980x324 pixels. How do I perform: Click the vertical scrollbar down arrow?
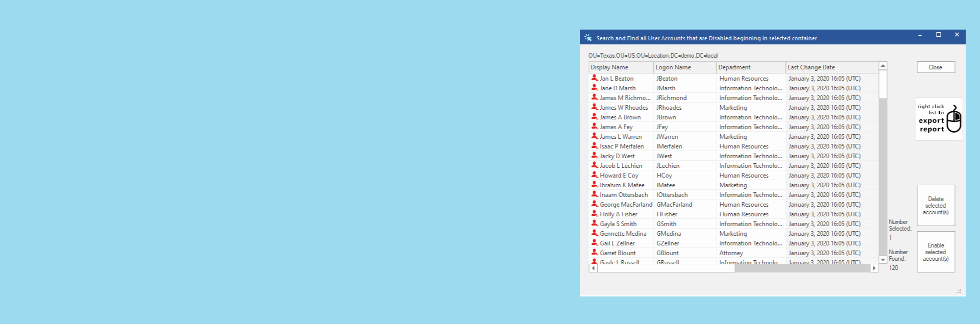(x=883, y=260)
